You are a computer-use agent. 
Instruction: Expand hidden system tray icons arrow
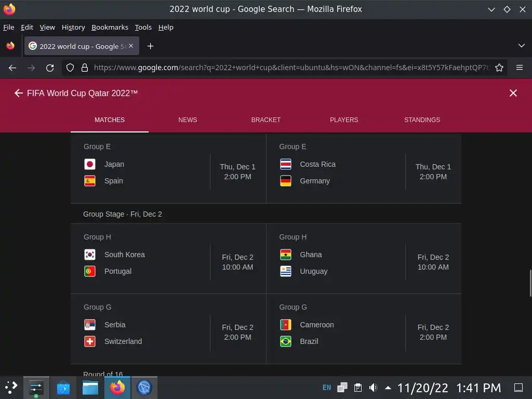(388, 388)
